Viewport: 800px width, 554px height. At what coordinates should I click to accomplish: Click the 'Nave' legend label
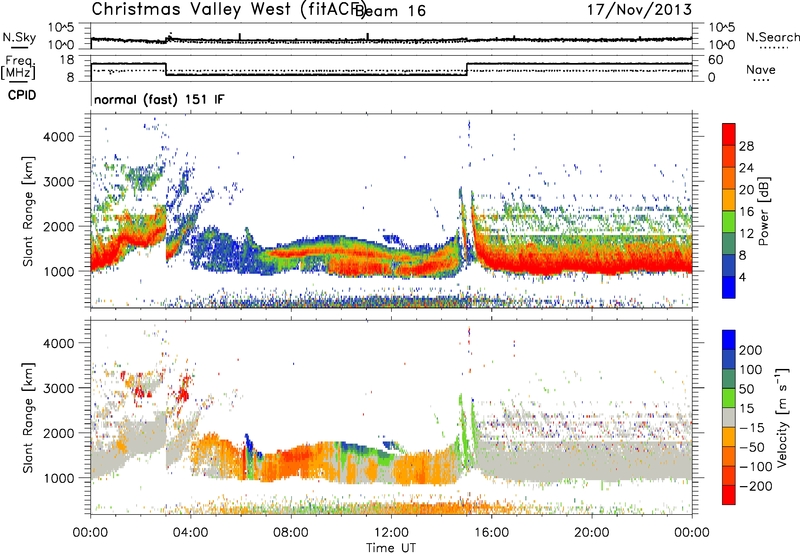coord(760,69)
